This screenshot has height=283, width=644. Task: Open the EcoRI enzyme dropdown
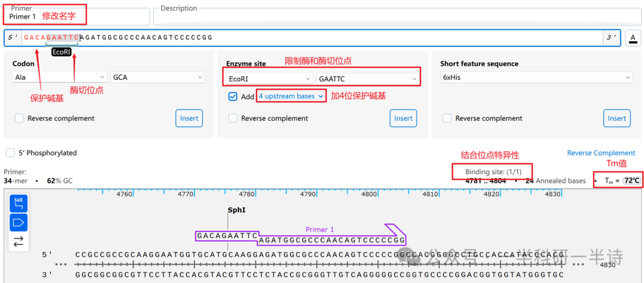coord(269,79)
